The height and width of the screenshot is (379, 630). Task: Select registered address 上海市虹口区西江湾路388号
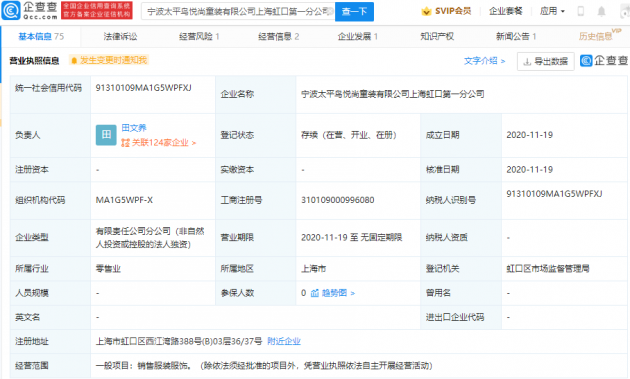pos(179,341)
